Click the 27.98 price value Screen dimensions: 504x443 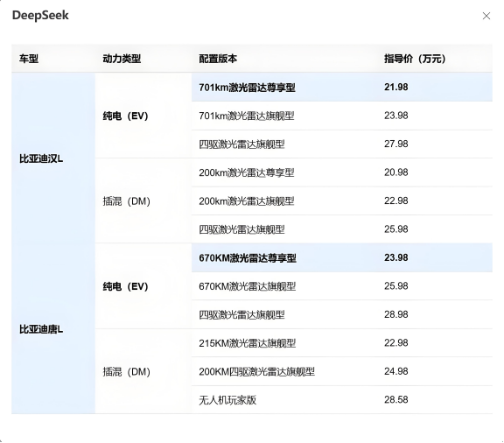pos(396,144)
